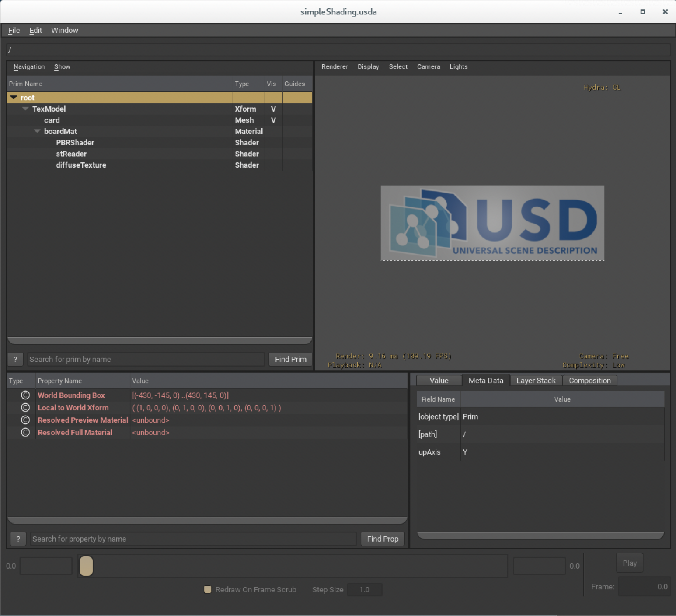This screenshot has height=616, width=676.
Task: Collapse the TexModel disclosure triangle
Action: click(25, 108)
